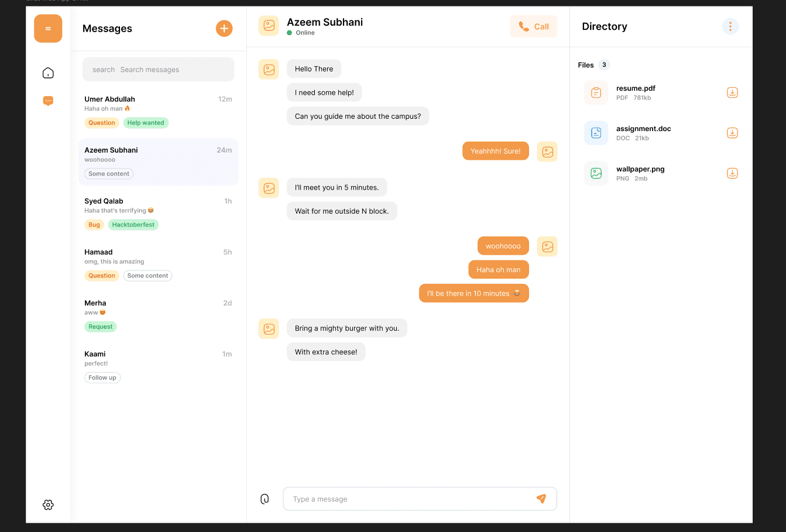Click the resume.pdf file type icon
The height and width of the screenshot is (532, 786).
(x=596, y=92)
